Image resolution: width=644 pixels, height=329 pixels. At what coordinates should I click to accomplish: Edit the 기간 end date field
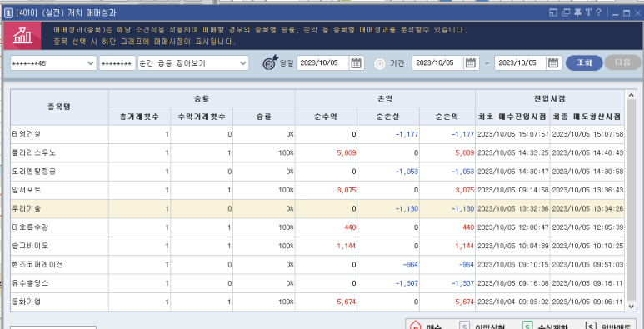tap(521, 62)
